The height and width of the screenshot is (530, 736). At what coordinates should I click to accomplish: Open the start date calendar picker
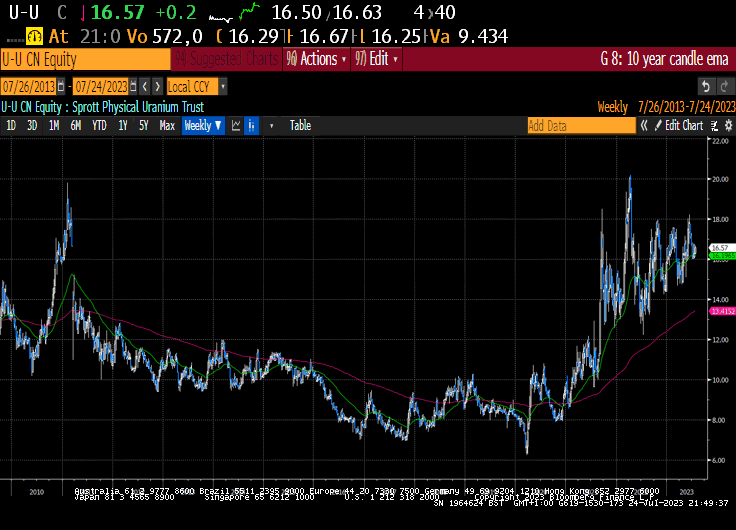(x=61, y=87)
